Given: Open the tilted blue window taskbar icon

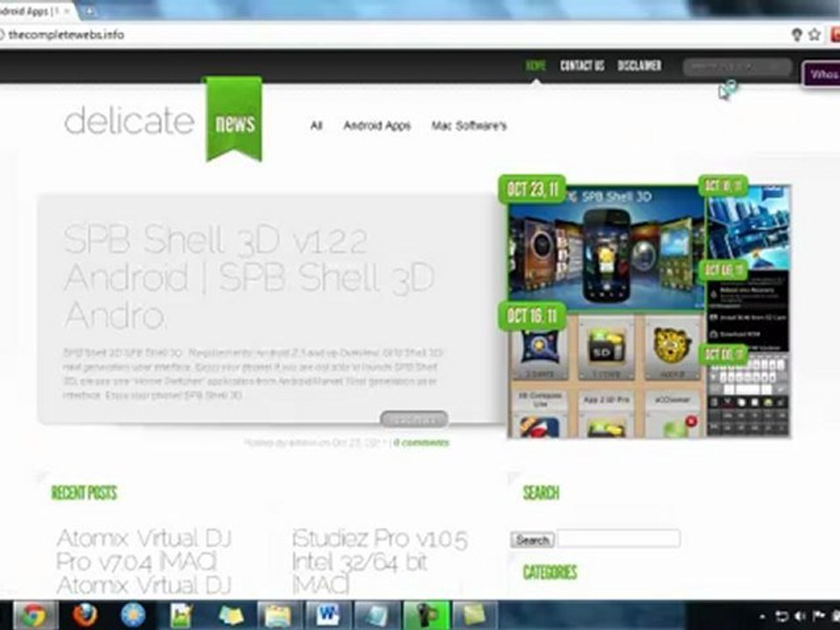Looking at the screenshot, I should click(377, 615).
